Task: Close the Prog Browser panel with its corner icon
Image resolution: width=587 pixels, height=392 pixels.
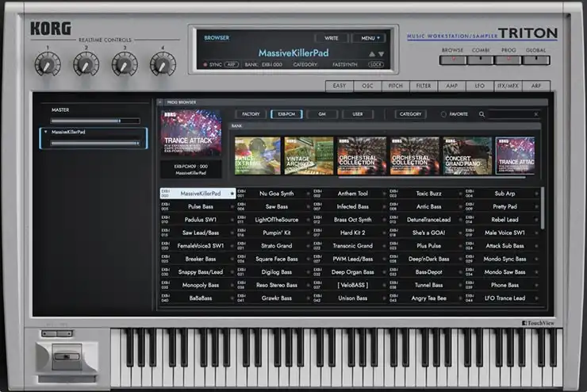Action: click(x=160, y=102)
